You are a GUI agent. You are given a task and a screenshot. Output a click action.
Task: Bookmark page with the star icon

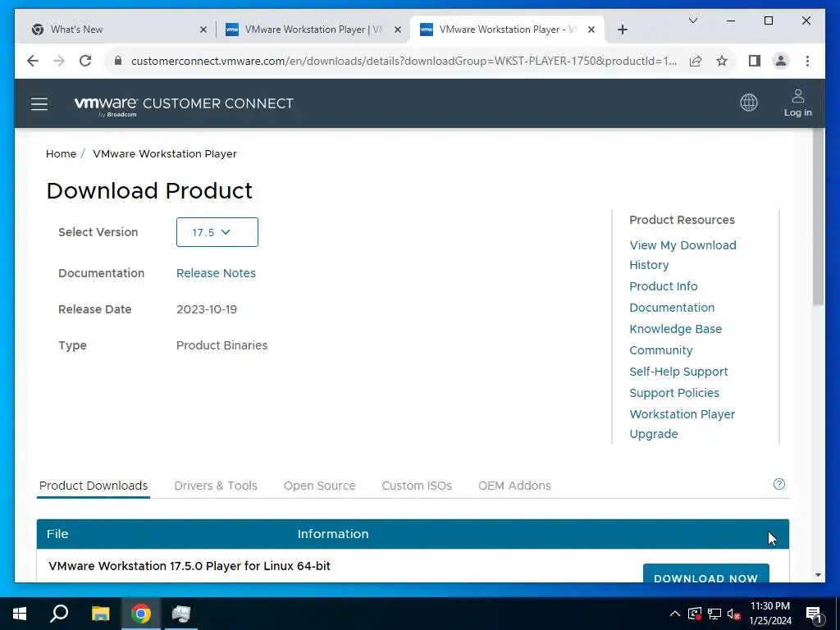(x=722, y=61)
